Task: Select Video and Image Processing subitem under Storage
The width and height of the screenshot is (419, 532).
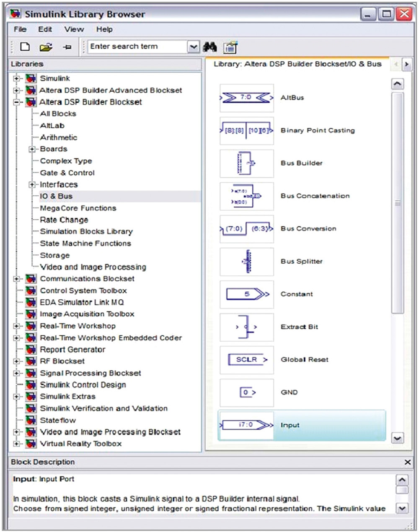Action: pos(93,267)
